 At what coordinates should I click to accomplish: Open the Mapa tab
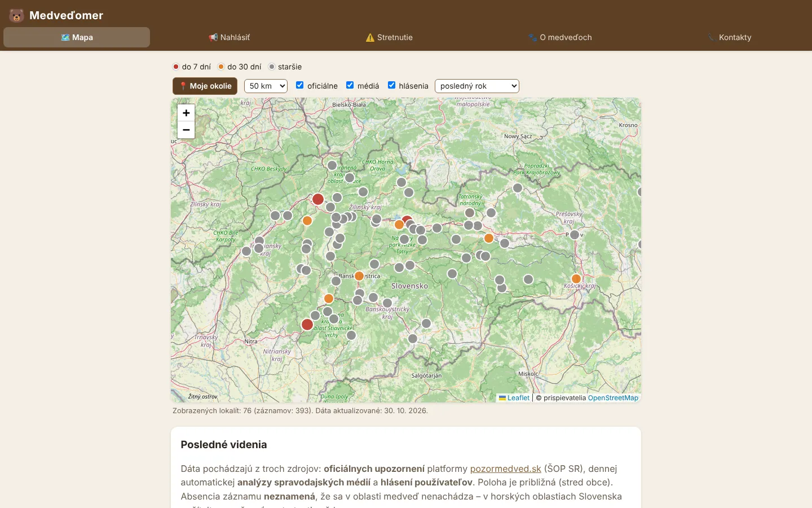pos(77,37)
